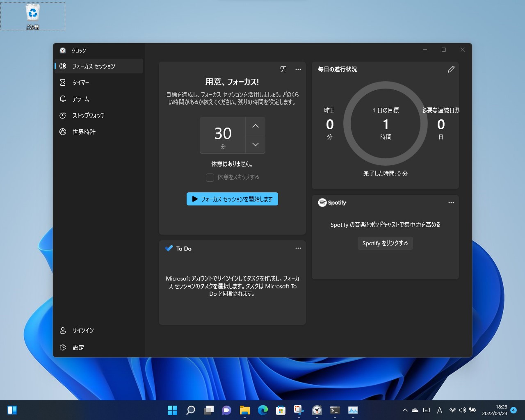Switch to the ストップウォッチ tool
The image size is (525, 420).
click(87, 115)
